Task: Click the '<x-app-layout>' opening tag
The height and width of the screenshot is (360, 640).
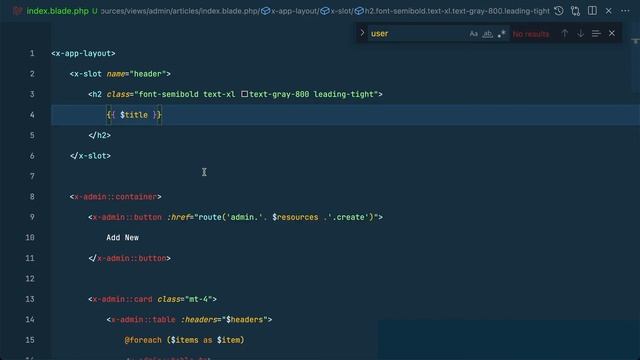Action: (x=83, y=53)
